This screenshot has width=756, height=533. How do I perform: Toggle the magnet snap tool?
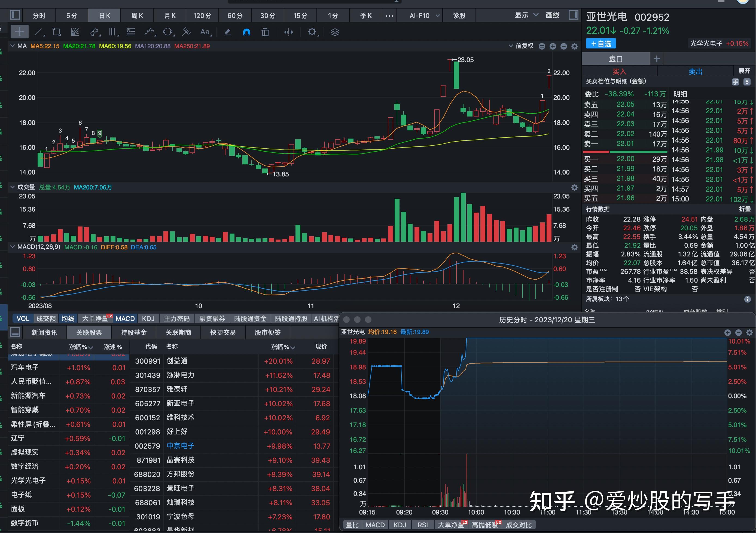(x=246, y=32)
